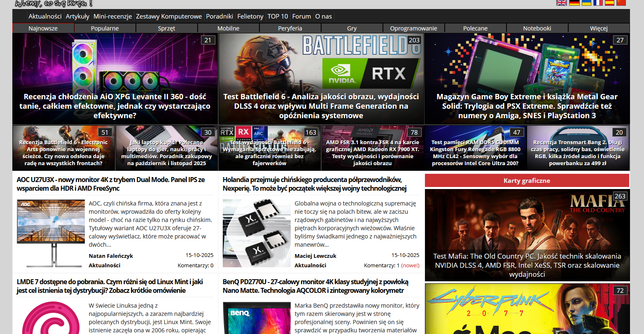The height and width of the screenshot is (334, 644).
Task: Click the Cyberpunk 2077 article banner
Action: coord(527,309)
